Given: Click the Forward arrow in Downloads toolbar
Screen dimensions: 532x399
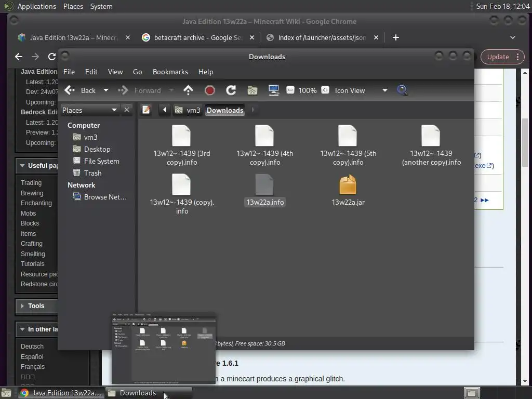Looking at the screenshot, I should click(x=123, y=90).
